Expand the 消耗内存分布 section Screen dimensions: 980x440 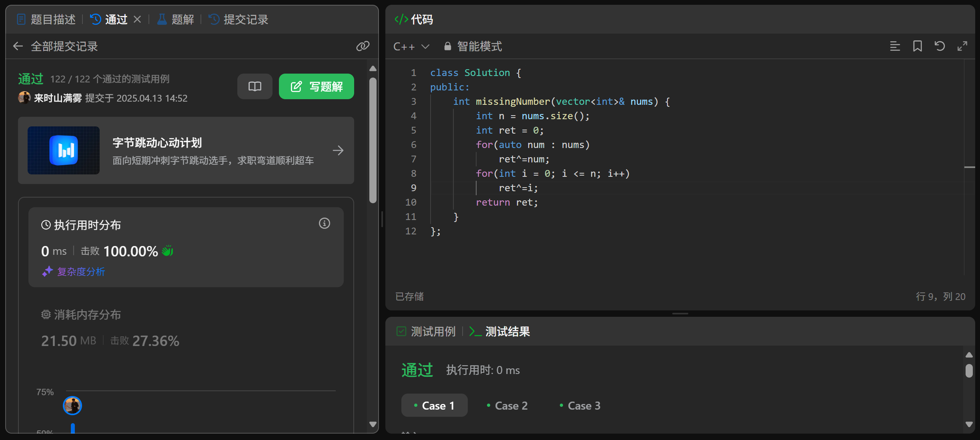point(87,315)
